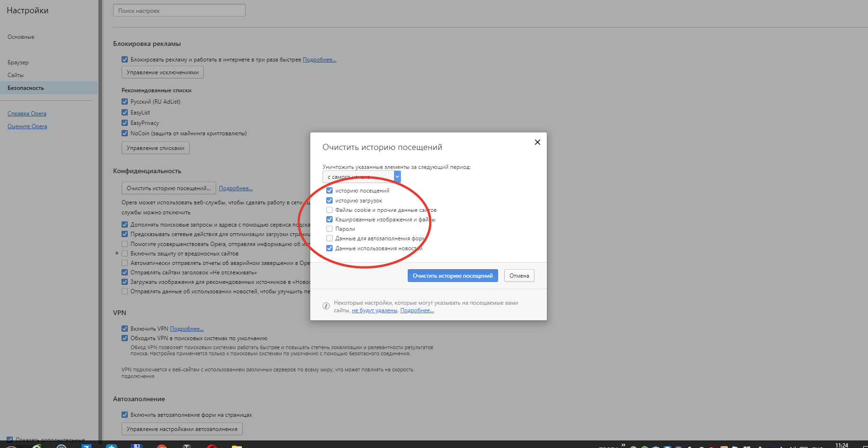The width and height of the screenshot is (868, 448).
Task: Open 'Справка Opera' link
Action: pyautogui.click(x=27, y=114)
